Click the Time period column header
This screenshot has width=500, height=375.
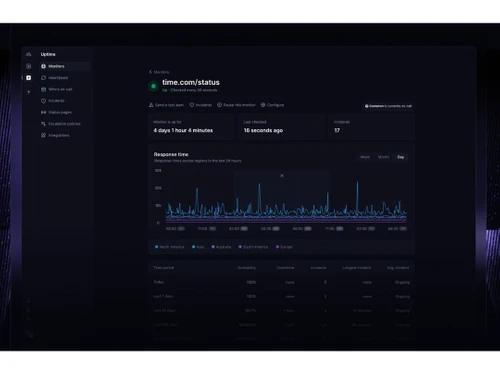[x=164, y=268]
